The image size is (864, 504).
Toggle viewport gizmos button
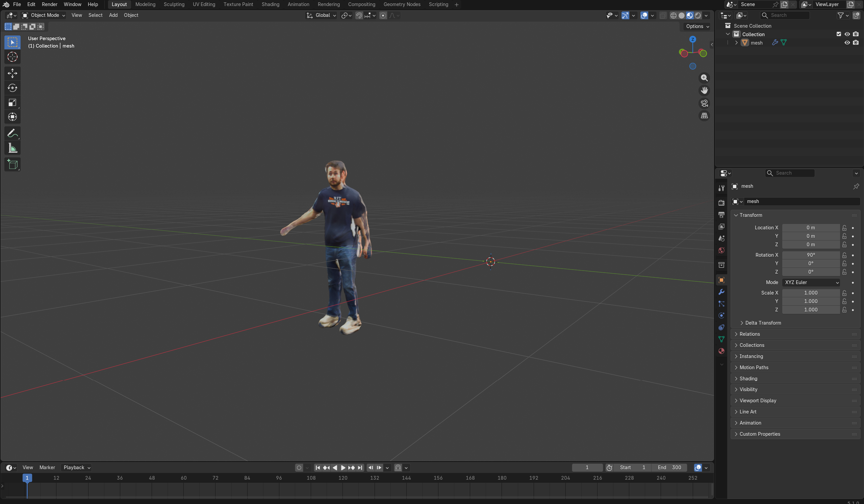click(625, 16)
